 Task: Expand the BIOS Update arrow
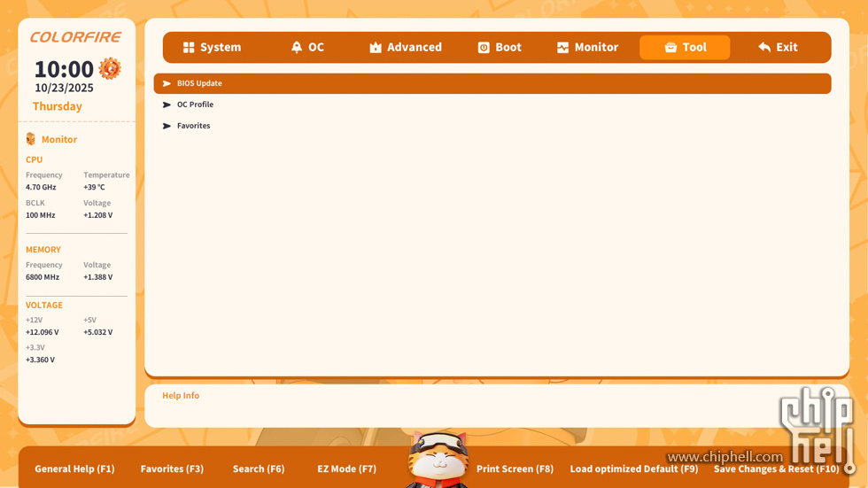tap(167, 83)
